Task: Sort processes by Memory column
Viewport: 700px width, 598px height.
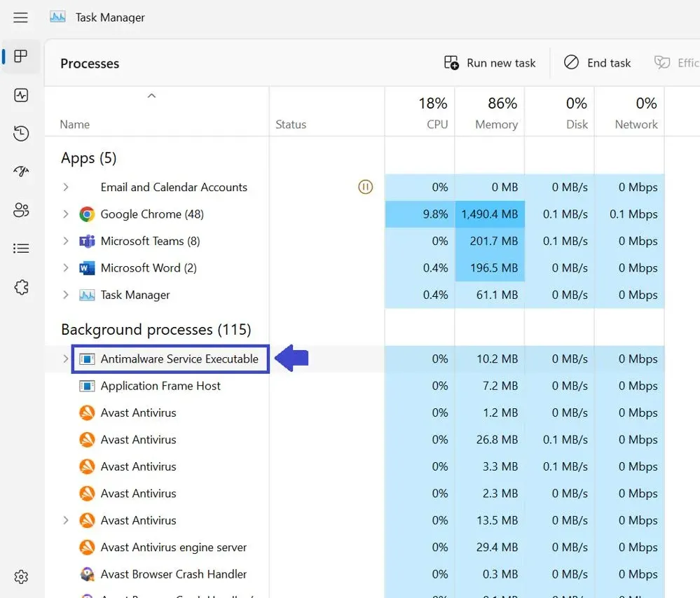Action: pos(490,111)
